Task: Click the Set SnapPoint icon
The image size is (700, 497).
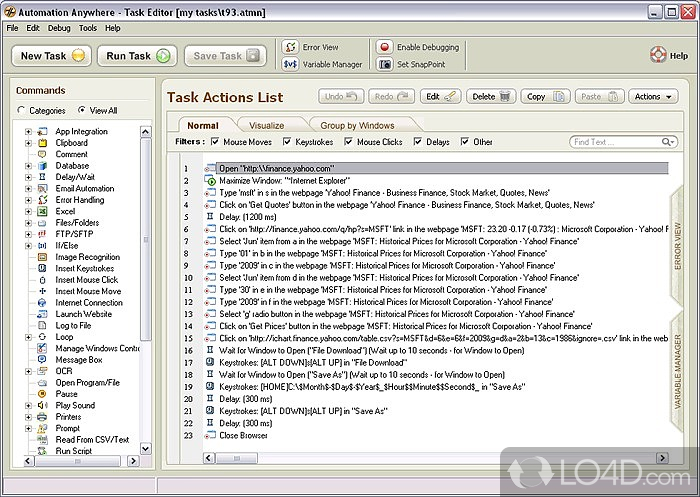Action: click(385, 64)
